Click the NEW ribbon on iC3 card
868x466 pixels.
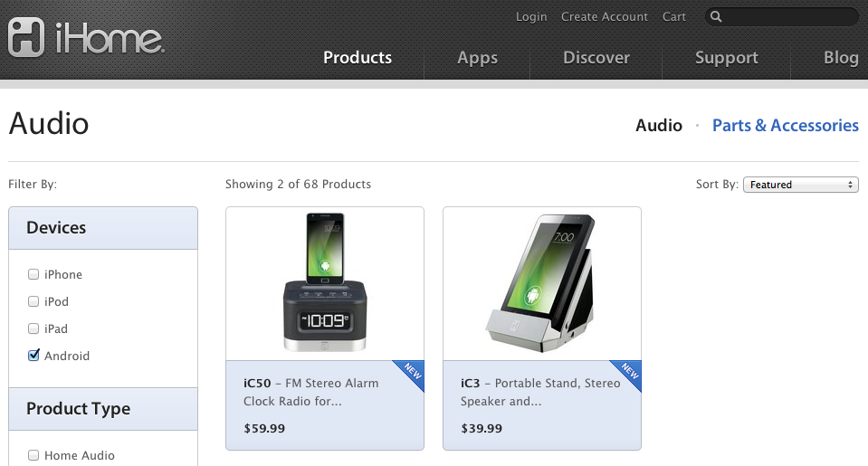pyautogui.click(x=626, y=374)
